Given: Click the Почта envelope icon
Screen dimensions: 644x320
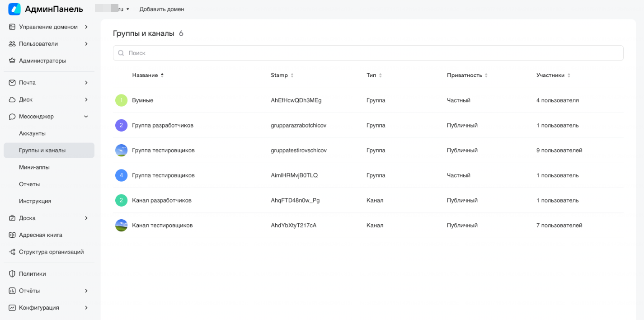Looking at the screenshot, I should point(12,83).
